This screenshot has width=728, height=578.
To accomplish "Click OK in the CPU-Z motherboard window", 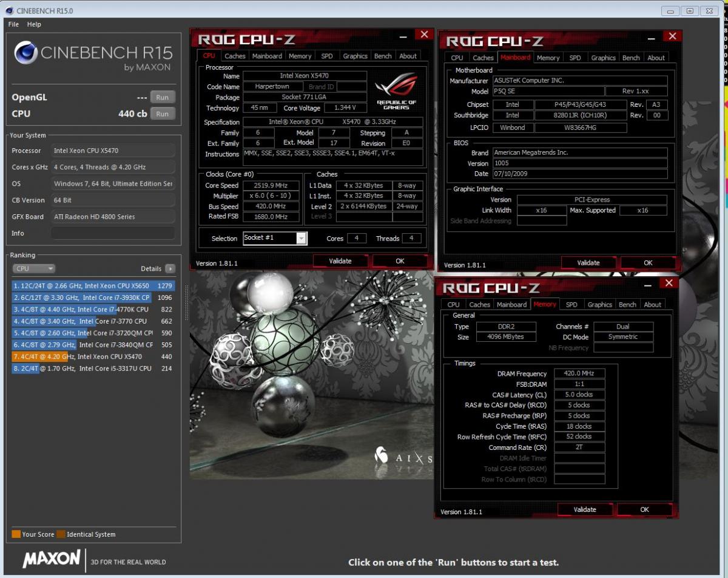I will pos(648,263).
